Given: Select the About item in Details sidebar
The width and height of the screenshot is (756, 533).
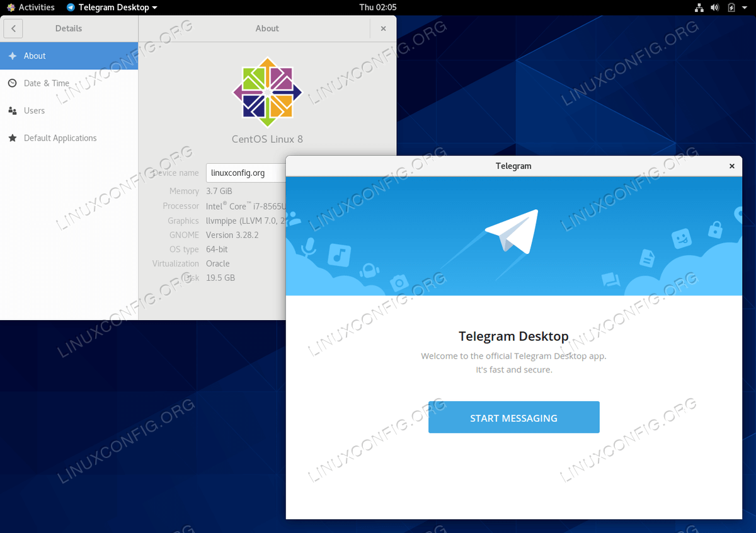Looking at the screenshot, I should (69, 56).
